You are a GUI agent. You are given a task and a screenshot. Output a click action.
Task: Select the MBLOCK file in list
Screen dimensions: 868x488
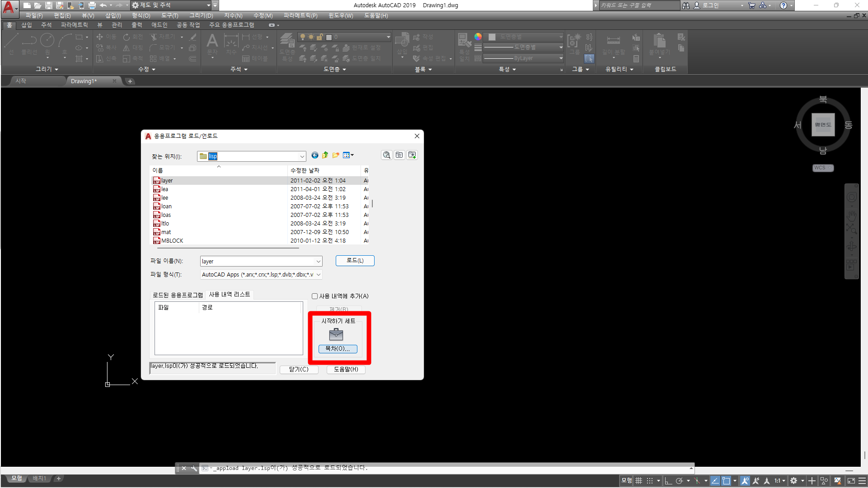[x=172, y=241]
